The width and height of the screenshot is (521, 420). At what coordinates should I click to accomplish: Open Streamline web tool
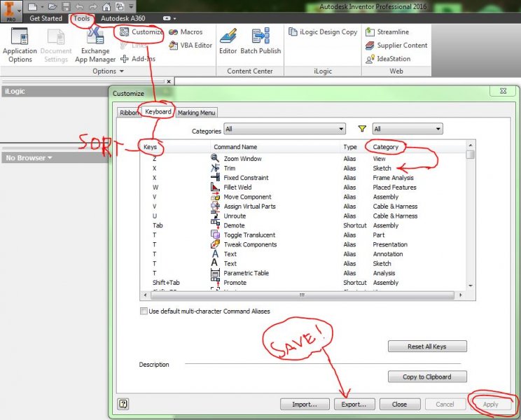(x=387, y=32)
